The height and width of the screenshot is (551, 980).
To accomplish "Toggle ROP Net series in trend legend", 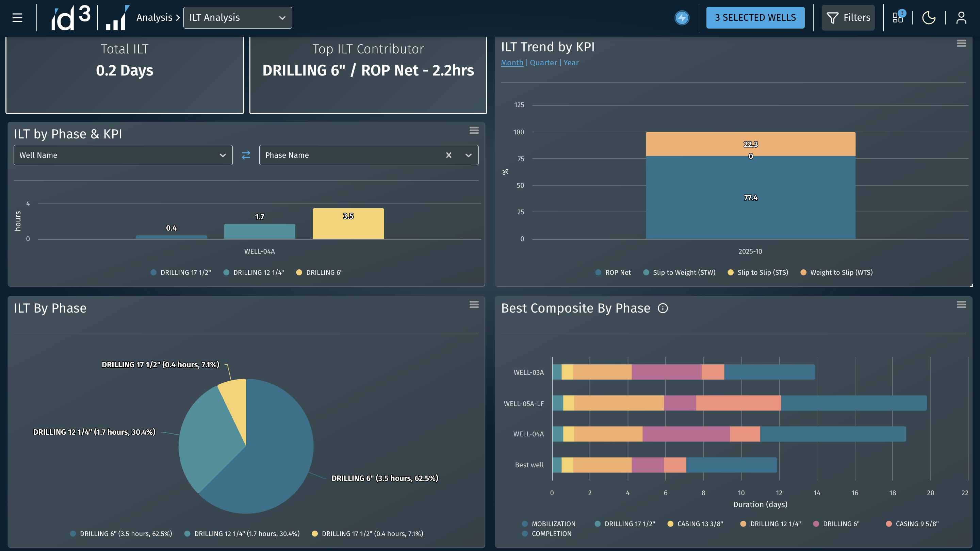I will tap(613, 272).
